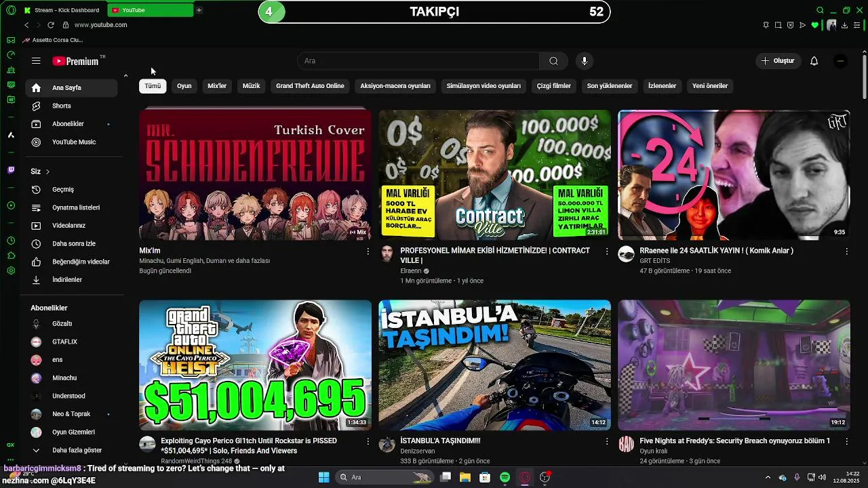Select the Oyun filter chip
Viewport: 868px width, 488px height.
[184, 86]
